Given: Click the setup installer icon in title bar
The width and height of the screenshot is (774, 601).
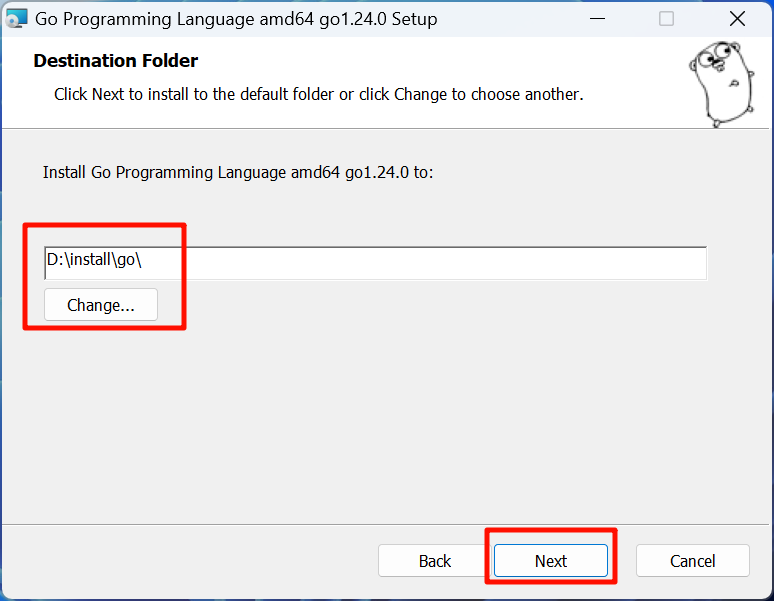Looking at the screenshot, I should coord(16,19).
